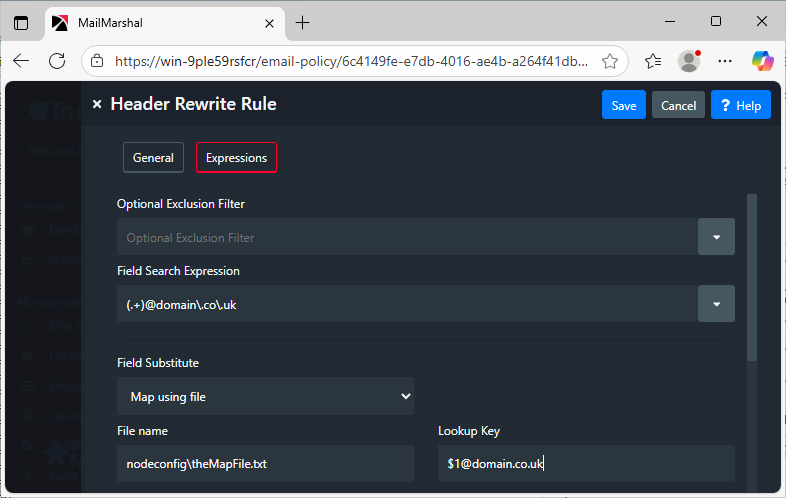Switch to the General tab
Viewport: 786px width, 498px height.
tap(153, 158)
